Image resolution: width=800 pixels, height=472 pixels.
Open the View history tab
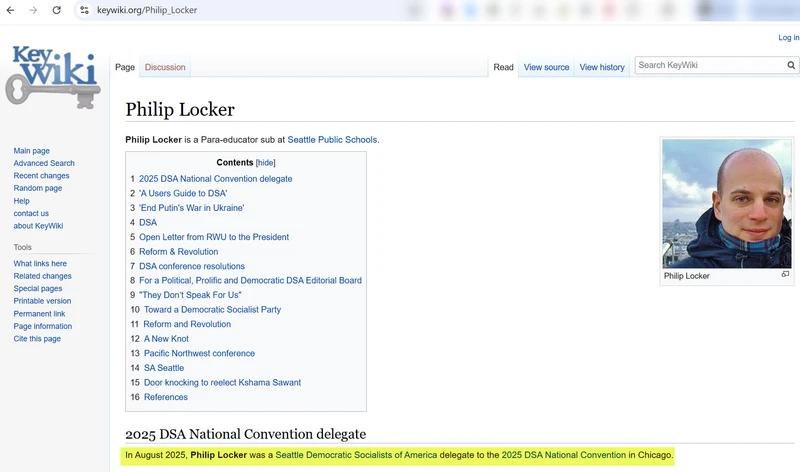coord(602,67)
